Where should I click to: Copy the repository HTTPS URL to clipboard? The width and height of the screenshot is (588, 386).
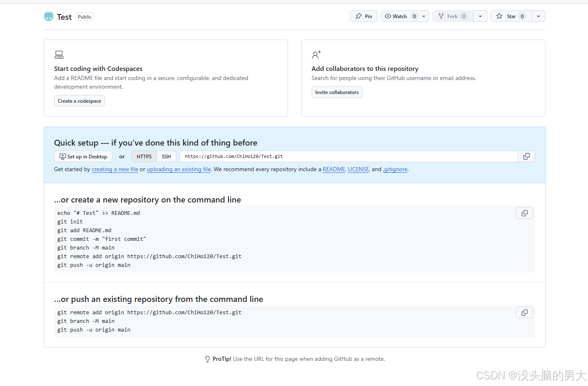[x=527, y=156]
